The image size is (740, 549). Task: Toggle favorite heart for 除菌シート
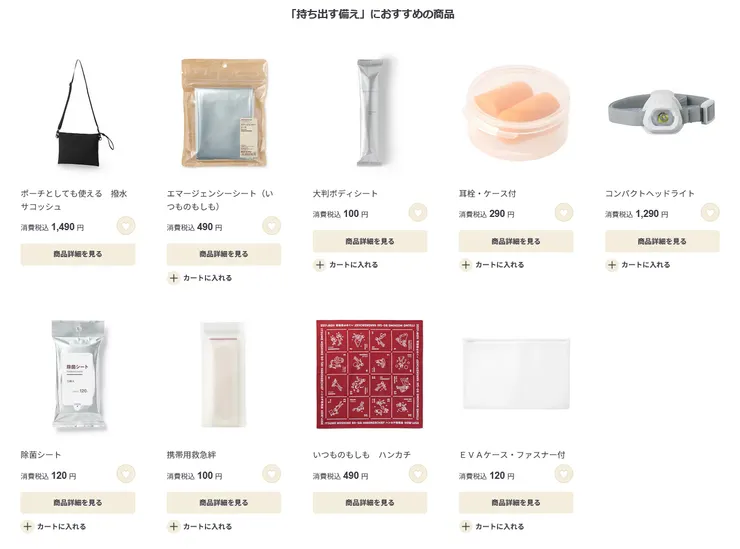pos(126,473)
